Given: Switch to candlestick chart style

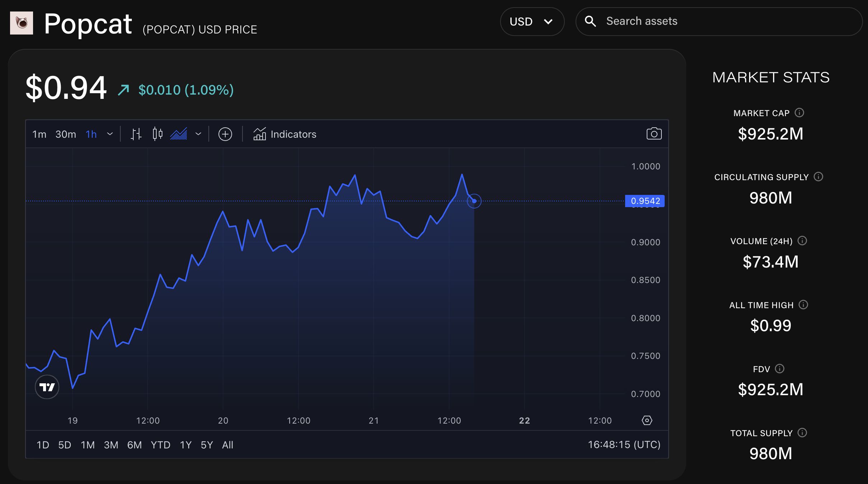Looking at the screenshot, I should point(157,134).
